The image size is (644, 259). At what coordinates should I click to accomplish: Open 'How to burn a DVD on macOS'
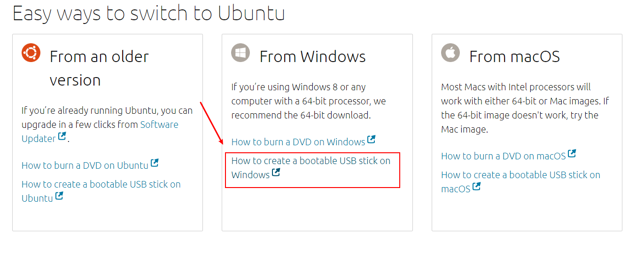(504, 156)
